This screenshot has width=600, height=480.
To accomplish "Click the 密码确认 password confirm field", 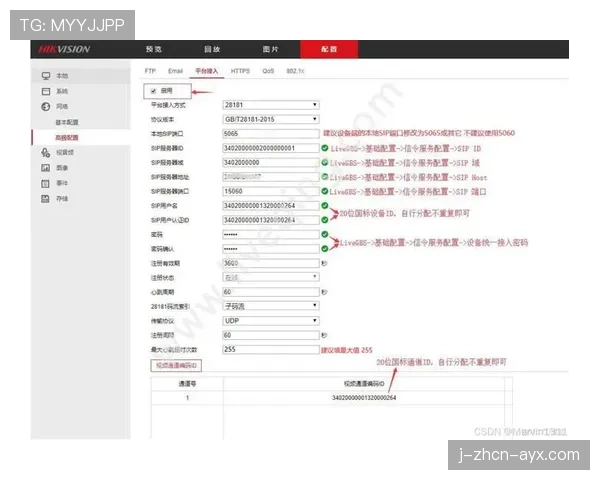I will point(271,249).
